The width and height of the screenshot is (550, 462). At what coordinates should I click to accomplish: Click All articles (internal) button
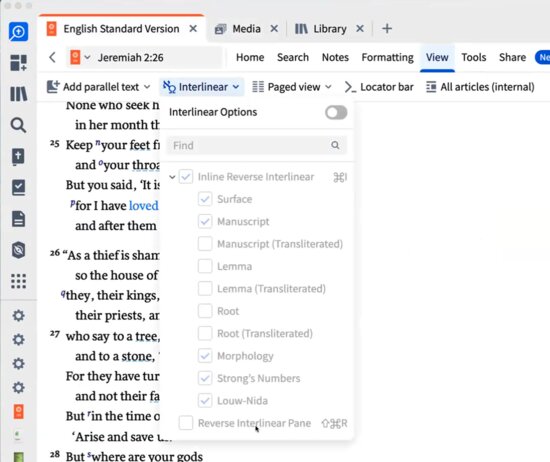[x=480, y=87]
